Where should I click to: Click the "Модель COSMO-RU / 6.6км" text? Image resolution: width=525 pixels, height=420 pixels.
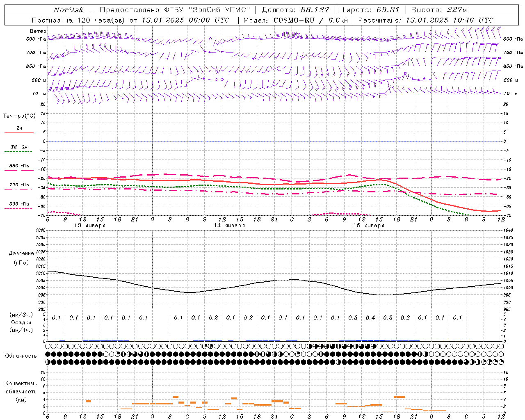296,20
